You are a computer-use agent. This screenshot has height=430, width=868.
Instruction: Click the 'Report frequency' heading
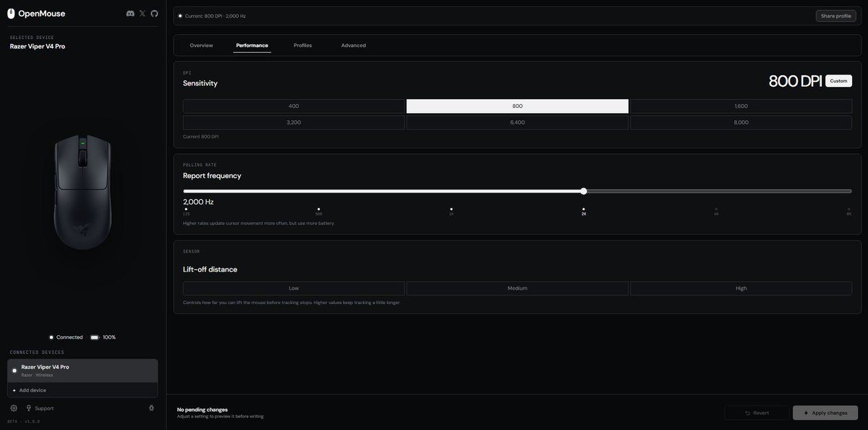tap(212, 176)
